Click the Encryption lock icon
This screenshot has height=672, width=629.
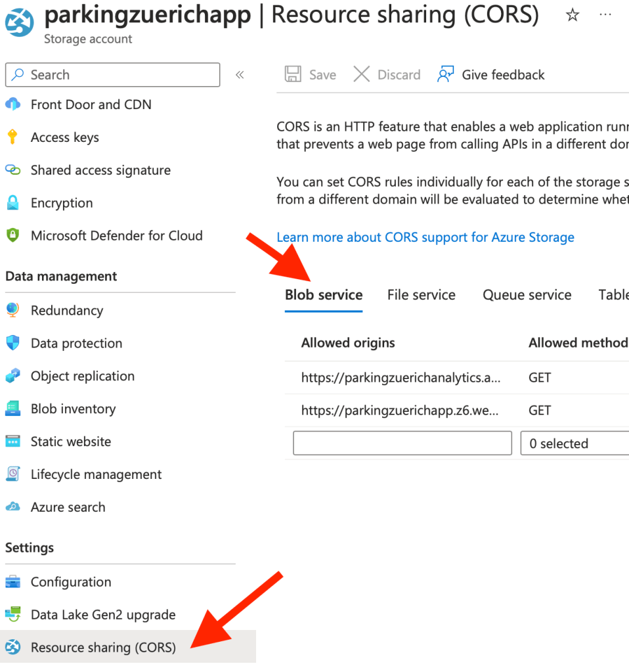(12, 203)
